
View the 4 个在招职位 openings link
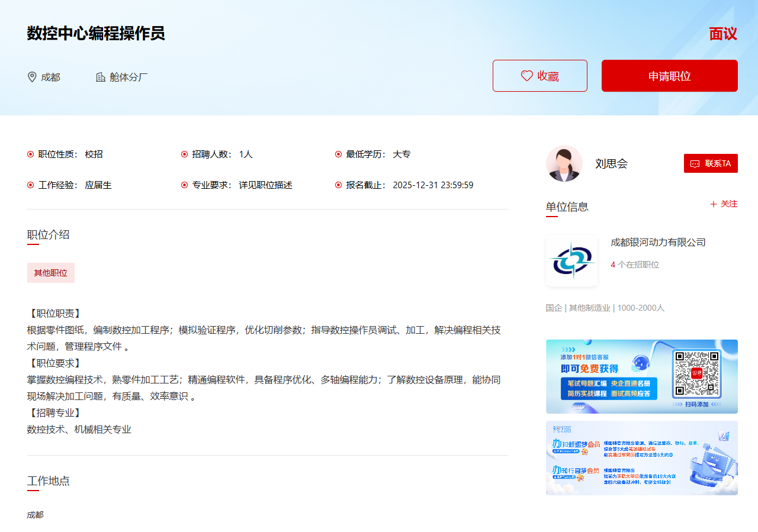point(635,265)
